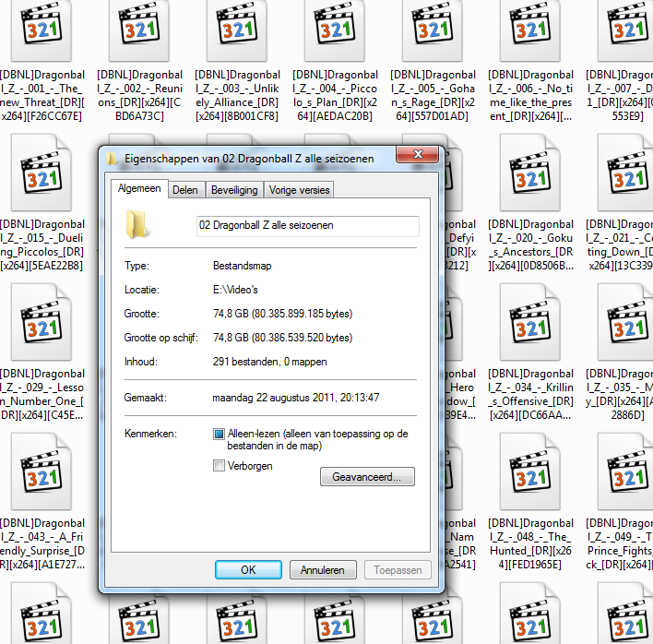The height and width of the screenshot is (644, 653).
Task: Open Dragonball Z 002 Reunions video icon
Action: 139,30
